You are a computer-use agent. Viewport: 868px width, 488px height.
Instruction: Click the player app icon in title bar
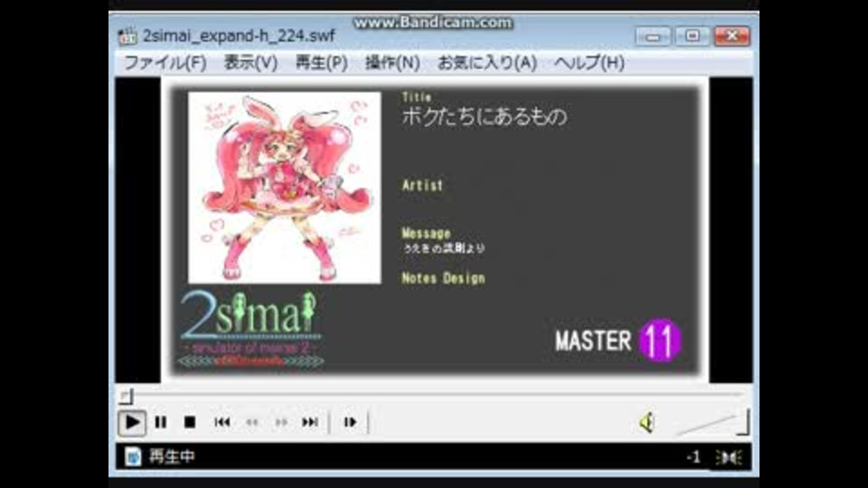(x=127, y=36)
